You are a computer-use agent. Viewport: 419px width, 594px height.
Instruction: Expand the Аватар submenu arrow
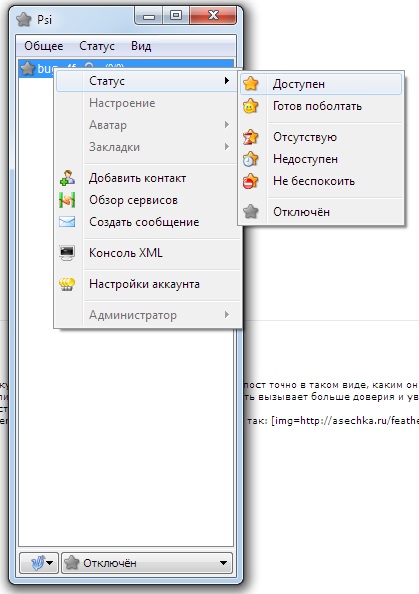[227, 125]
